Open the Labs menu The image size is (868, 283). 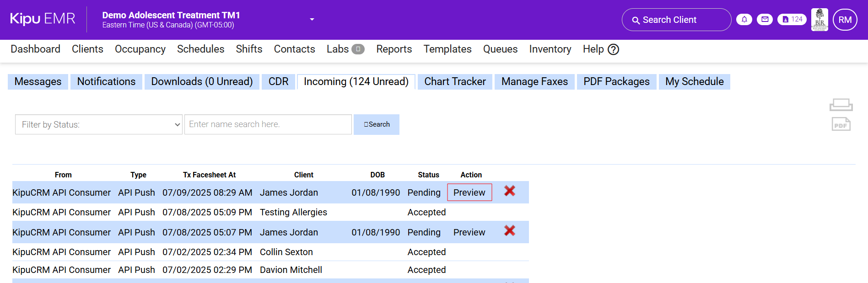(338, 49)
